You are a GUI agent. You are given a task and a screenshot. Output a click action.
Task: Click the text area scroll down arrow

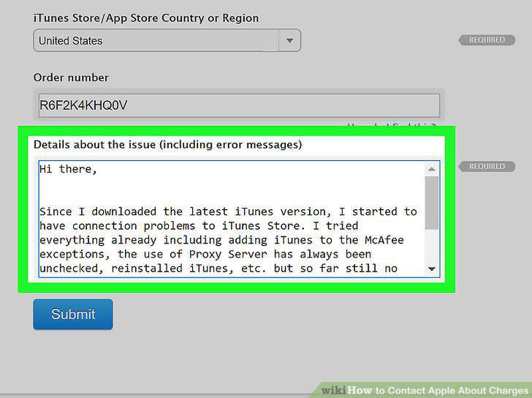432,269
